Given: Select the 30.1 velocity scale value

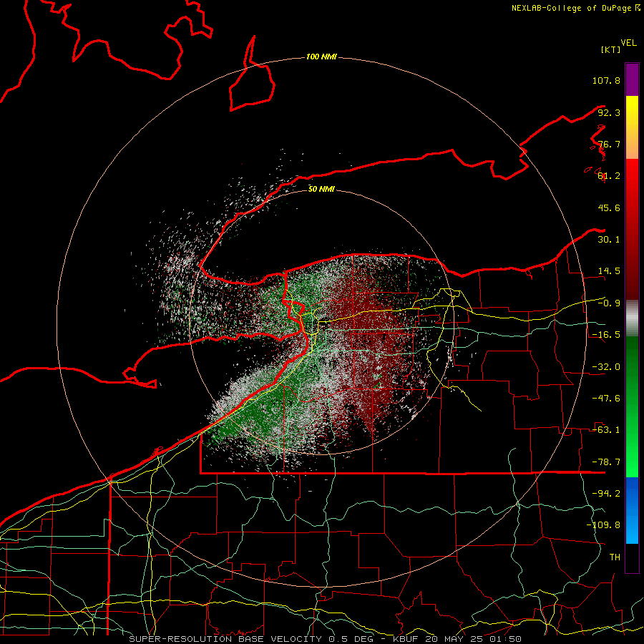Looking at the screenshot, I should tap(609, 240).
